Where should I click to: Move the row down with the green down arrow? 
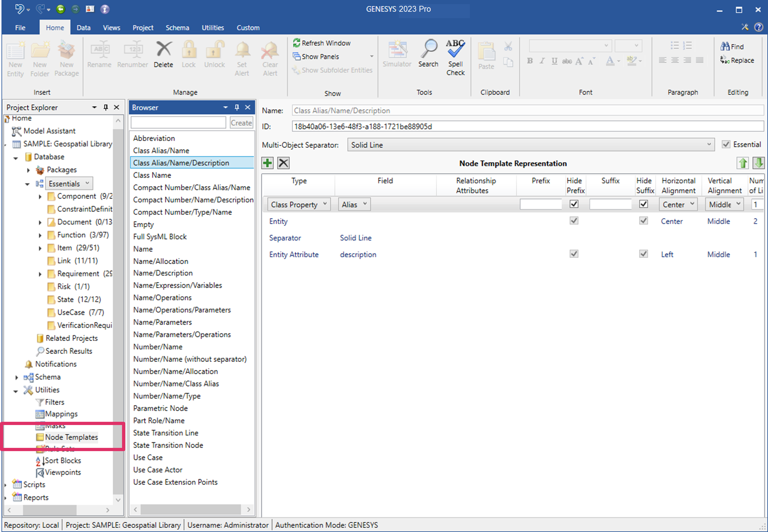758,163
